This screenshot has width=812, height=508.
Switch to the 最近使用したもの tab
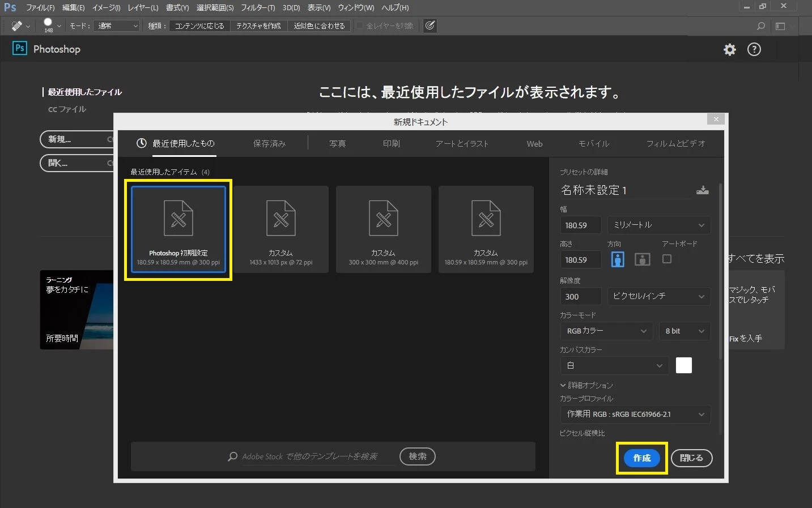pos(176,143)
